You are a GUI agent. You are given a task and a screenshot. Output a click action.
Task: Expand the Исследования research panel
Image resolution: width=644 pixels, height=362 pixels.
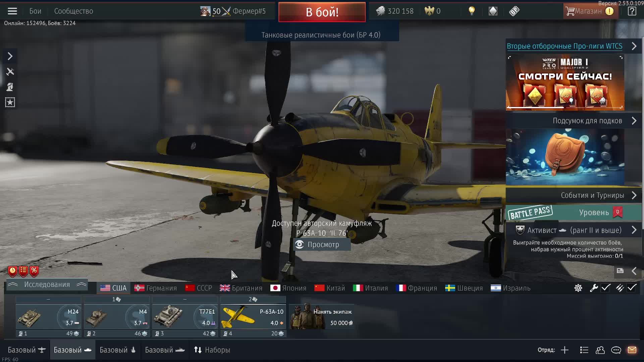(x=47, y=285)
